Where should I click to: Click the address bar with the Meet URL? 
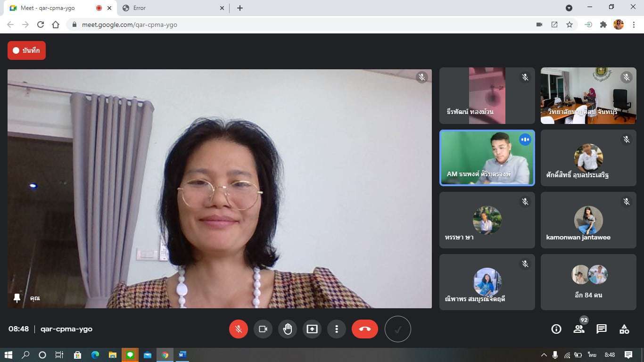302,25
